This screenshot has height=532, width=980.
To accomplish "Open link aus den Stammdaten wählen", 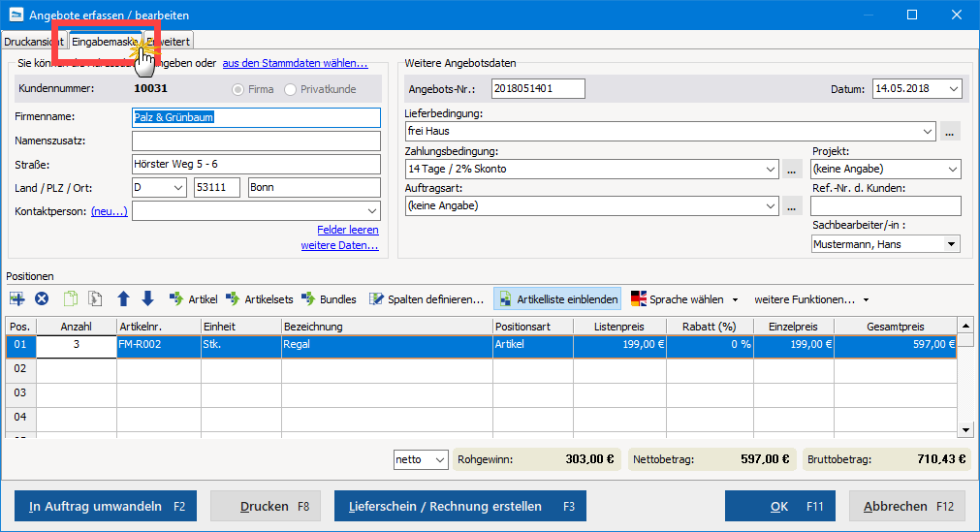I will (295, 63).
